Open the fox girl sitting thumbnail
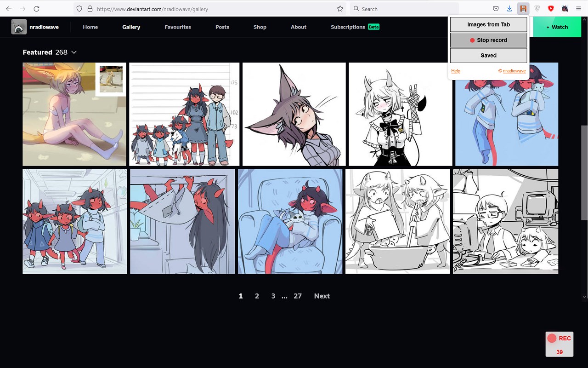Viewport: 588px width, 368px height. (74, 114)
